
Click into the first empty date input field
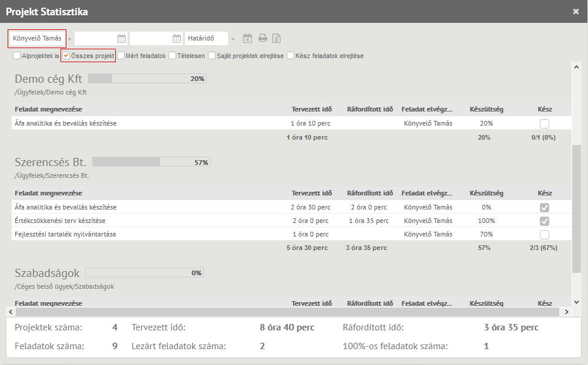pyautogui.click(x=95, y=39)
